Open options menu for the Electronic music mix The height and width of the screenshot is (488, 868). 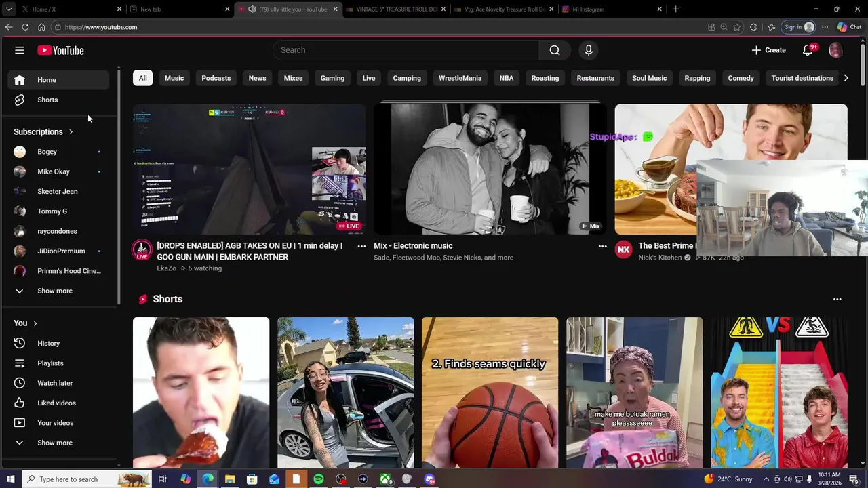[x=602, y=247]
